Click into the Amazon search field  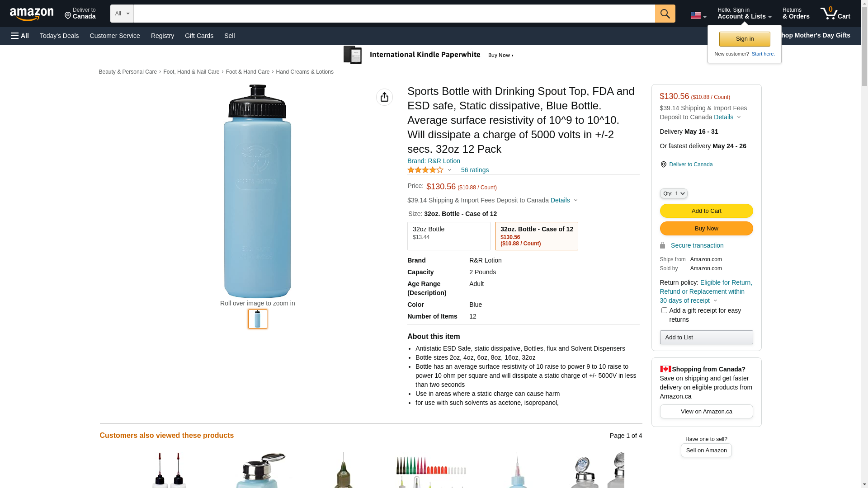click(x=394, y=14)
